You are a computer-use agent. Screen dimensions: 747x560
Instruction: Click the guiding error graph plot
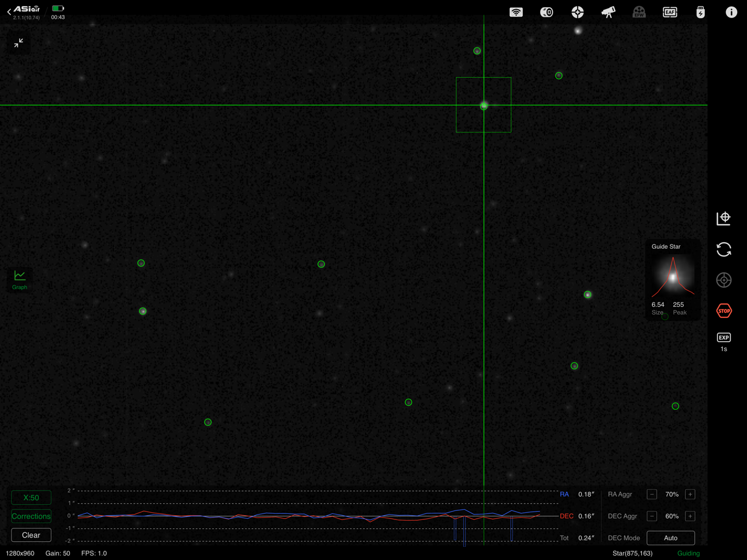317,516
